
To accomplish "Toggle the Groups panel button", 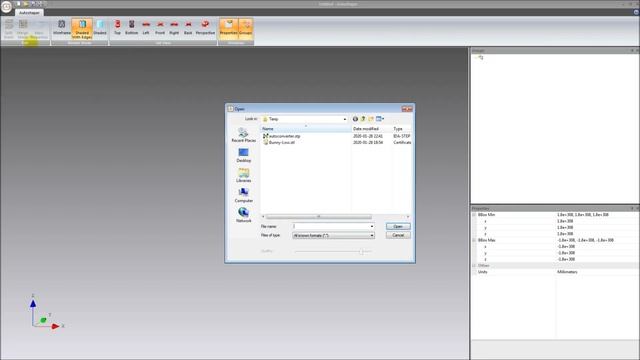I will (x=246, y=28).
